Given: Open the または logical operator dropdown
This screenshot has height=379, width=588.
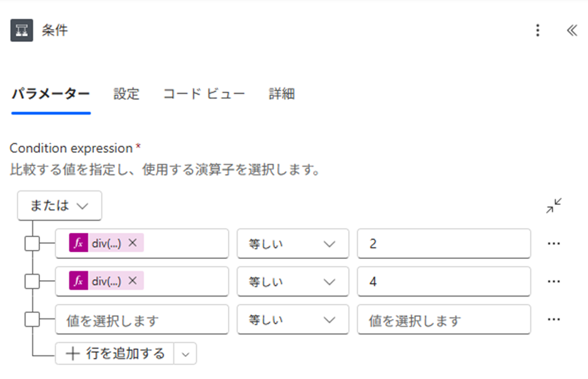Looking at the screenshot, I should [59, 206].
